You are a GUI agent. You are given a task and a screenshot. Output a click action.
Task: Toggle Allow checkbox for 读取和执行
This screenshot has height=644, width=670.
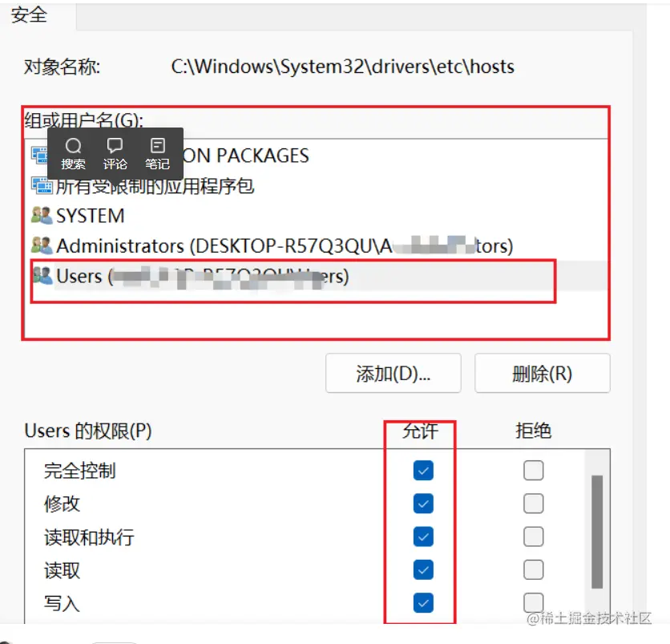[x=423, y=537]
